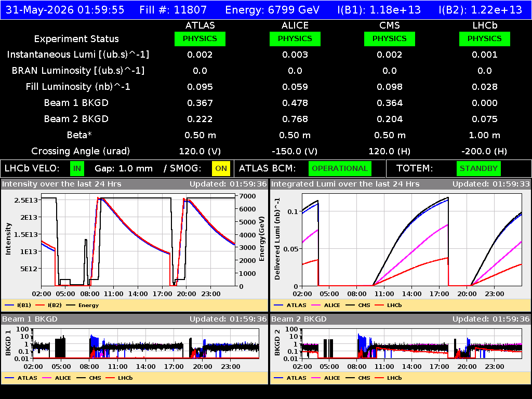Image resolution: width=532 pixels, height=399 pixels.
Task: Click the ALICE PHYSICS status badge
Action: click(x=295, y=38)
